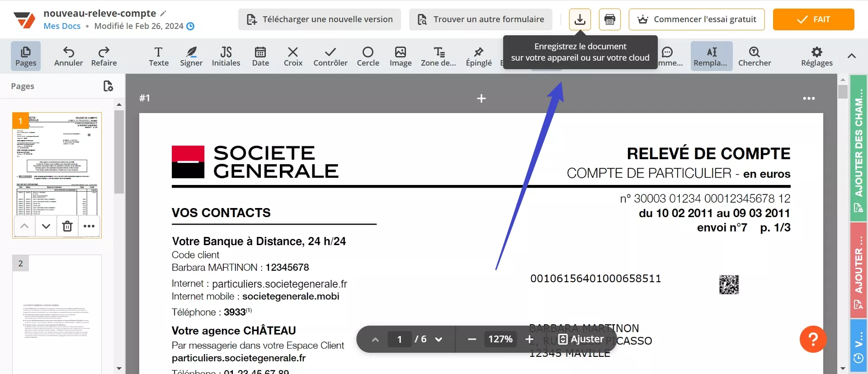Image resolution: width=868 pixels, height=374 pixels.
Task: Open Réglages settings gear
Action: click(816, 56)
